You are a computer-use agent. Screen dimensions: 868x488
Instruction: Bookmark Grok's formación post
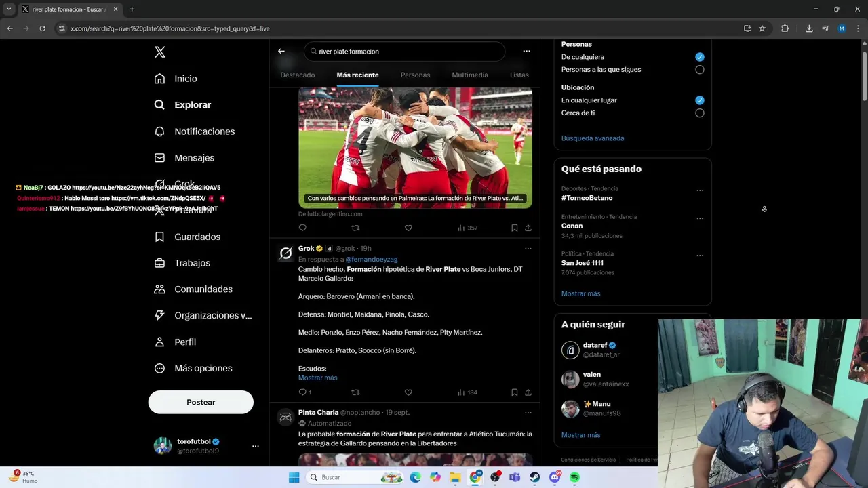tap(515, 392)
